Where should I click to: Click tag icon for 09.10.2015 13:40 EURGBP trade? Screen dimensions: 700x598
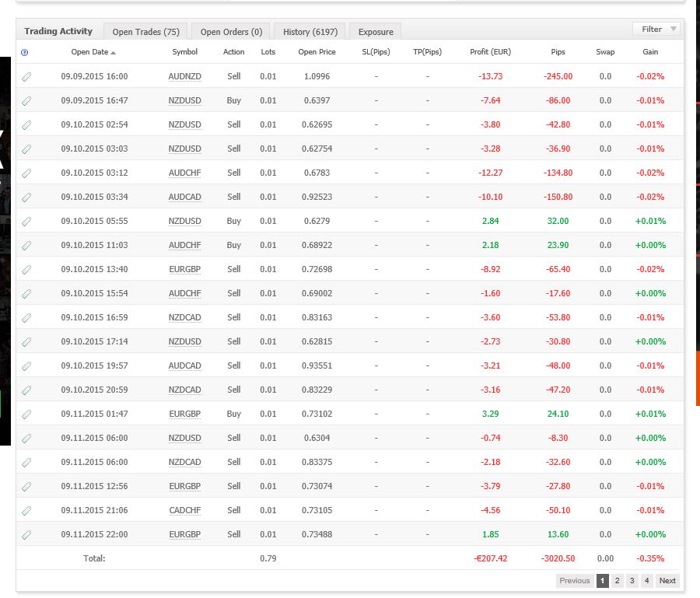pyautogui.click(x=26, y=269)
